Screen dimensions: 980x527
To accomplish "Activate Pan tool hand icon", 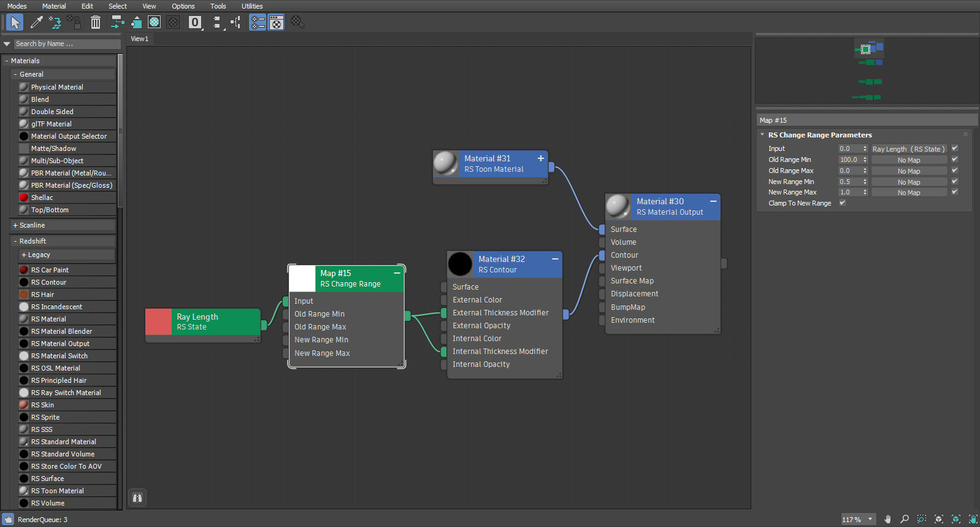I will (887, 519).
